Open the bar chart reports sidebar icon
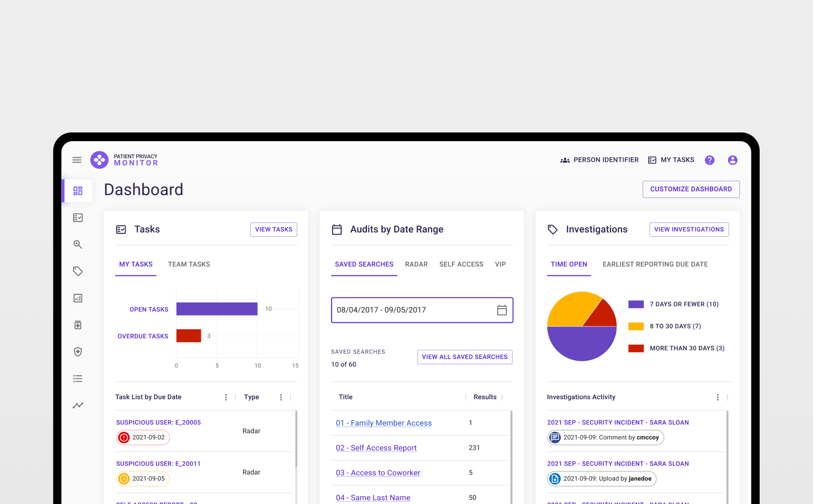Screen dimensions: 813x504 pos(78,298)
